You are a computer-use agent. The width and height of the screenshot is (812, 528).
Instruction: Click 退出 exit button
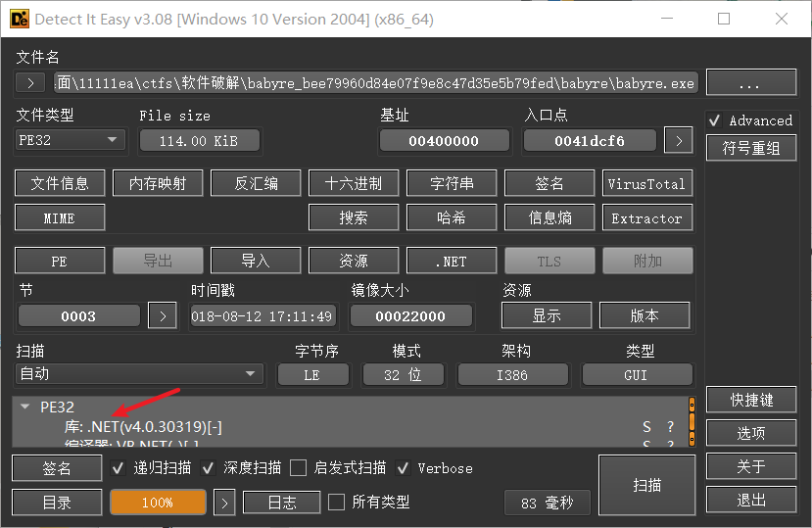click(751, 500)
